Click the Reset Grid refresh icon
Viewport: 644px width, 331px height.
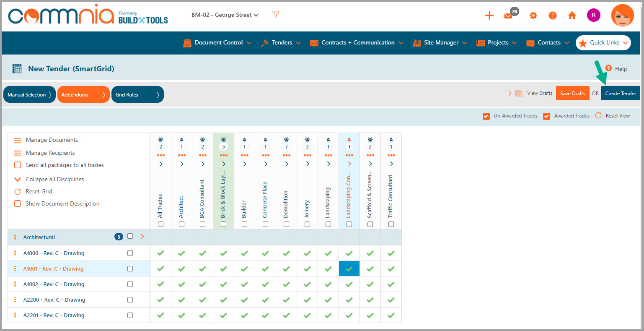point(18,192)
